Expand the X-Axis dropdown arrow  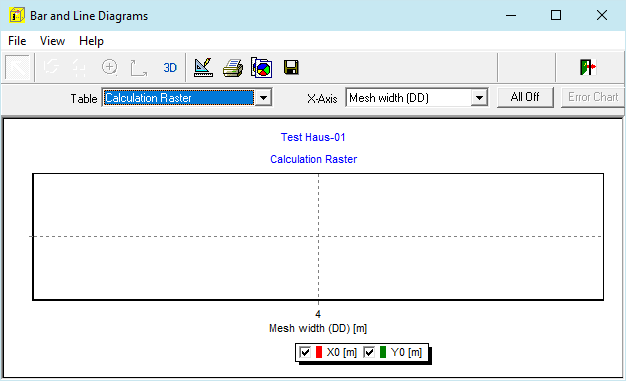pos(479,98)
